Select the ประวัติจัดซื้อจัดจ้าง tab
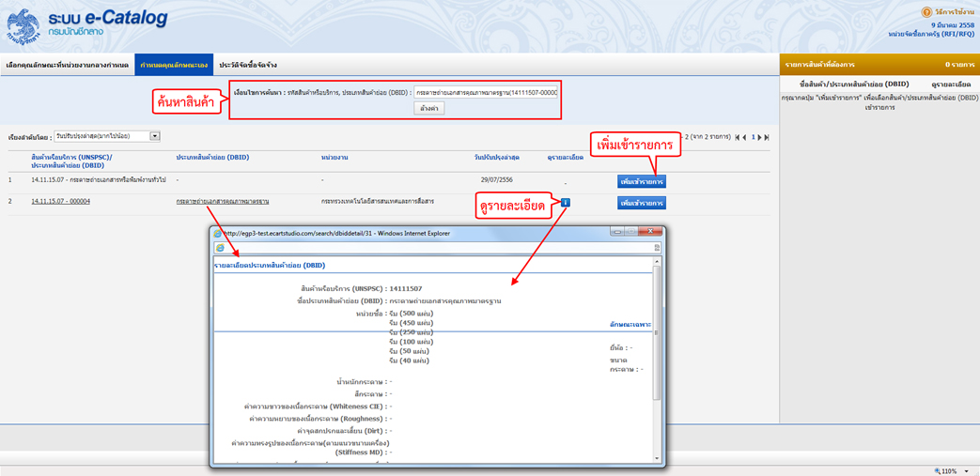The height and width of the screenshot is (476, 980). [247, 65]
